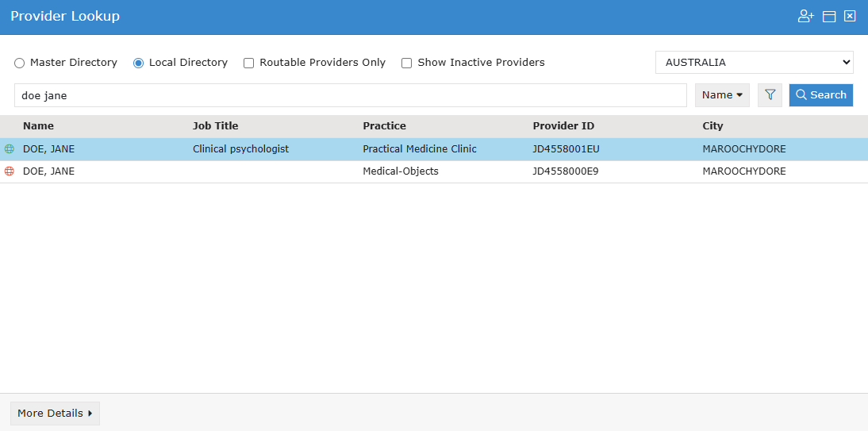Toggle Show Inactive Providers checkbox
The height and width of the screenshot is (431, 868).
(x=407, y=63)
